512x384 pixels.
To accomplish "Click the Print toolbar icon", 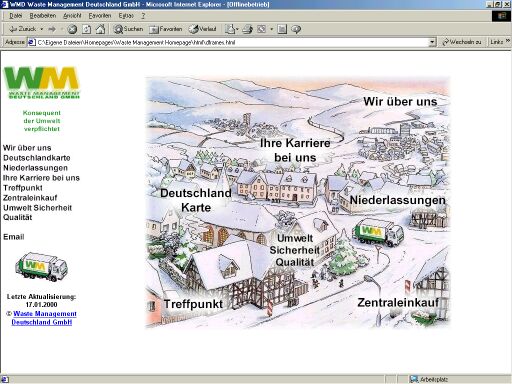I will [247, 29].
